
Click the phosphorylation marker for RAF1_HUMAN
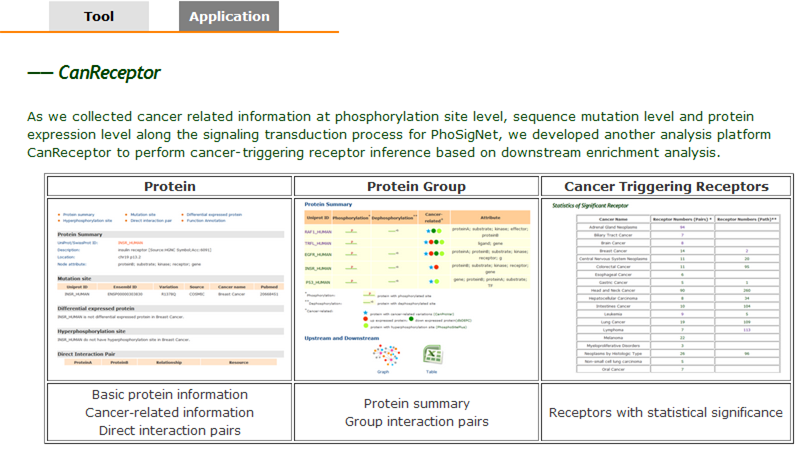[x=351, y=232]
